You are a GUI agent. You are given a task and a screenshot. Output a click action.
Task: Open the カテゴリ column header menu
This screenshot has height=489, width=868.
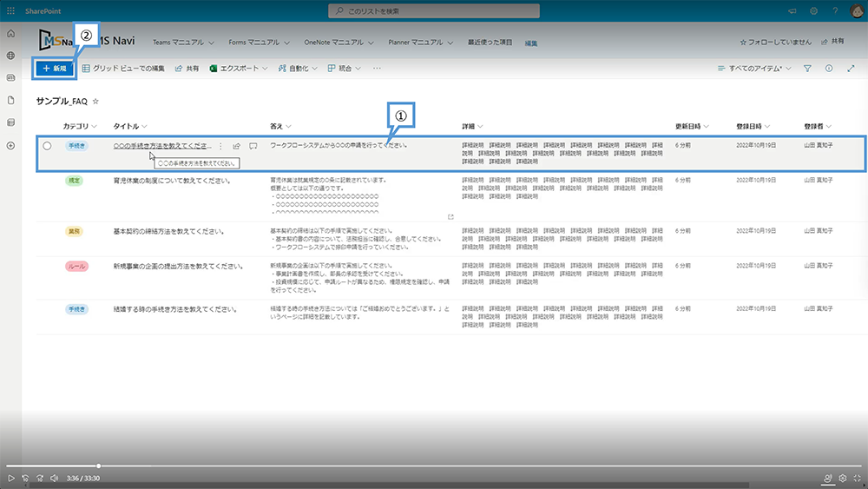80,126
